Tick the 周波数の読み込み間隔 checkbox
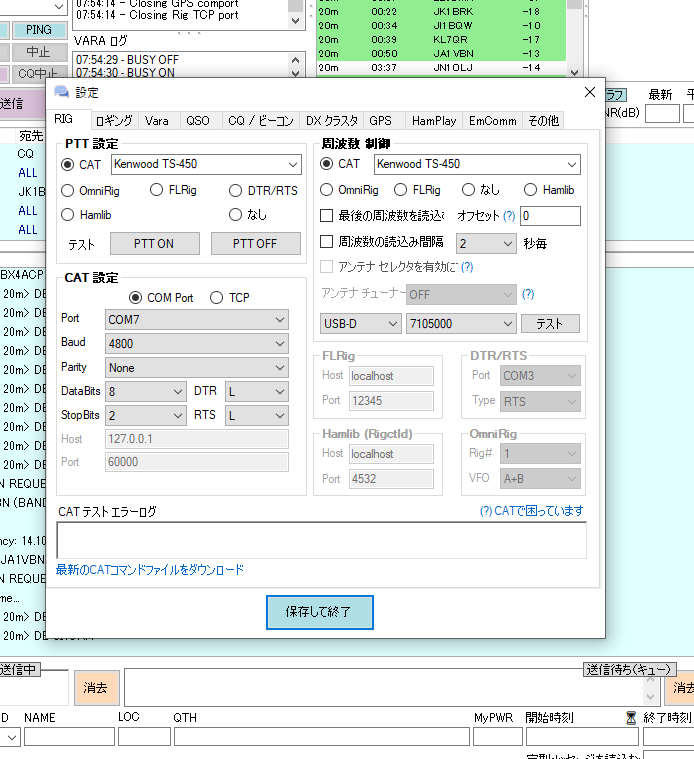694x759 pixels. tap(327, 242)
